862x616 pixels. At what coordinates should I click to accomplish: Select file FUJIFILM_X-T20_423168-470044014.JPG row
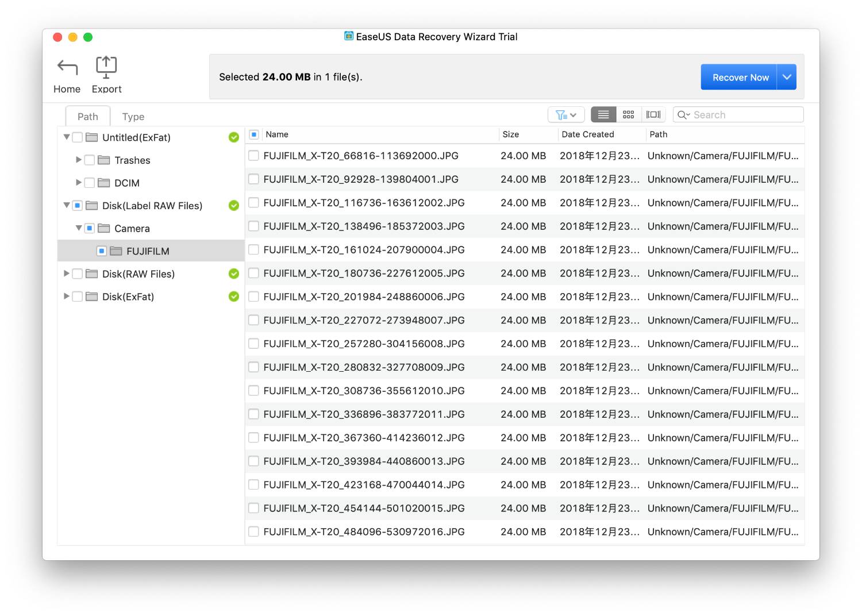[525, 485]
